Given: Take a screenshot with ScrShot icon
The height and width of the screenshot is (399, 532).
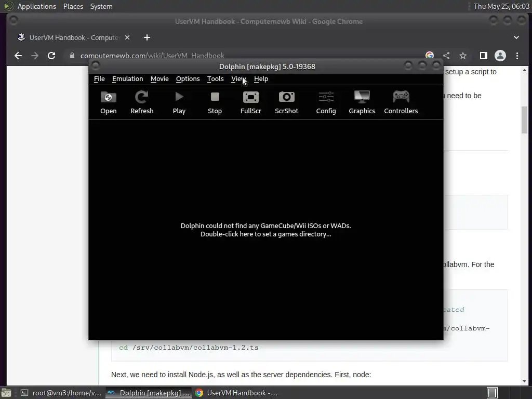Looking at the screenshot, I should coord(287,103).
